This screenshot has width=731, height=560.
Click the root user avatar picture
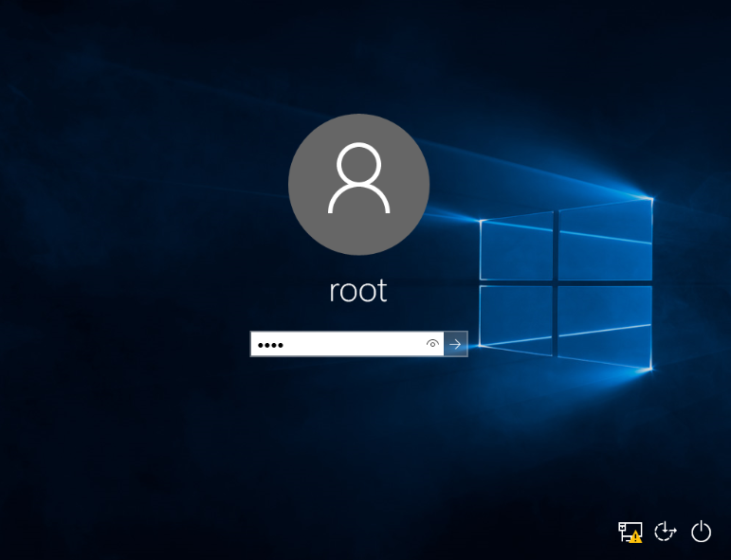(358, 185)
